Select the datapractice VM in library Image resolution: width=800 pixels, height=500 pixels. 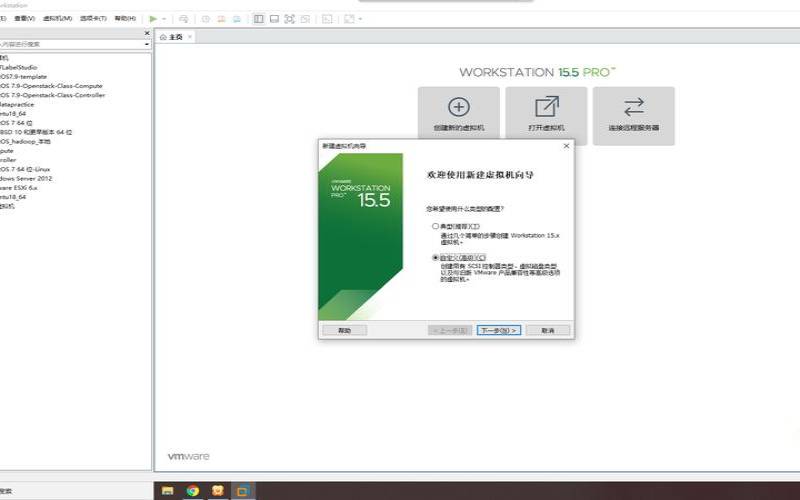[x=17, y=104]
